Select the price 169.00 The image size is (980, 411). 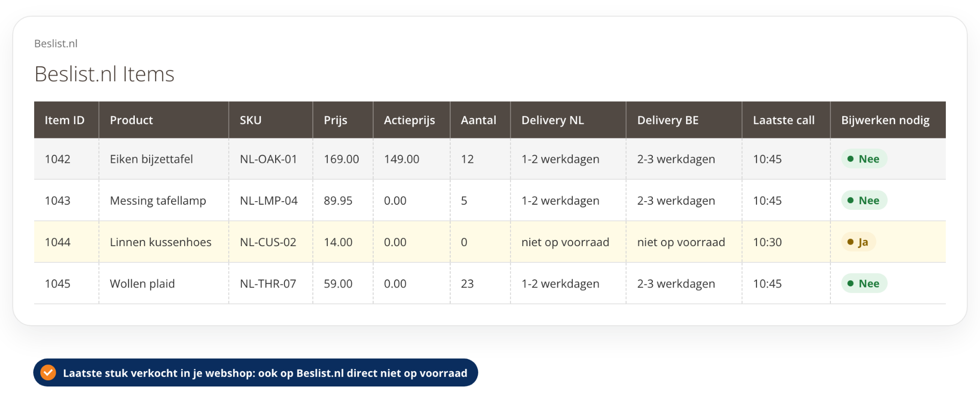click(341, 159)
